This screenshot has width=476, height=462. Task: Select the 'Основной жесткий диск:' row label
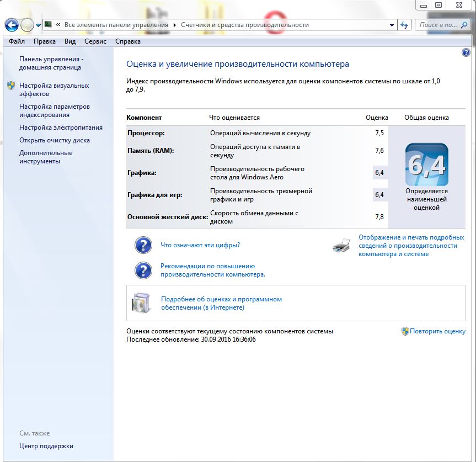click(168, 217)
